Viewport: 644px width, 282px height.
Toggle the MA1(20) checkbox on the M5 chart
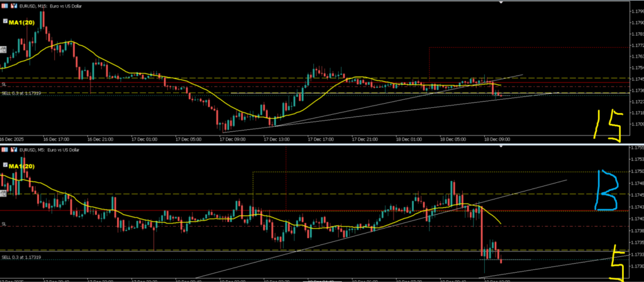4,166
